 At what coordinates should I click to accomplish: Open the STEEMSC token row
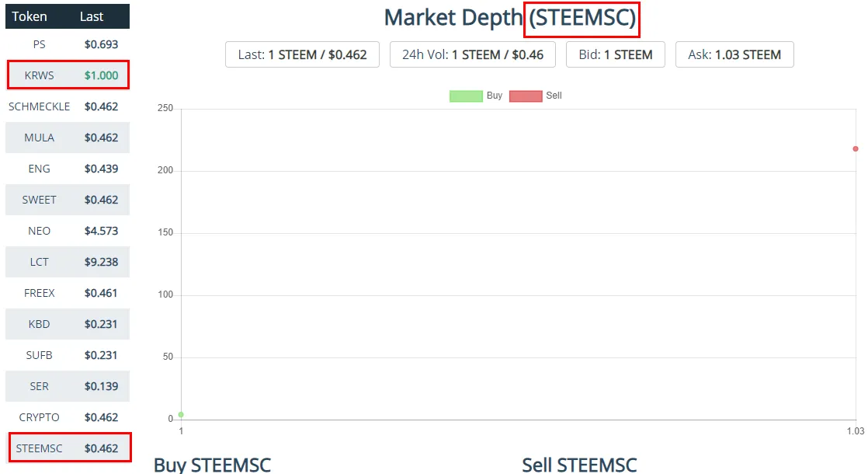tap(67, 448)
